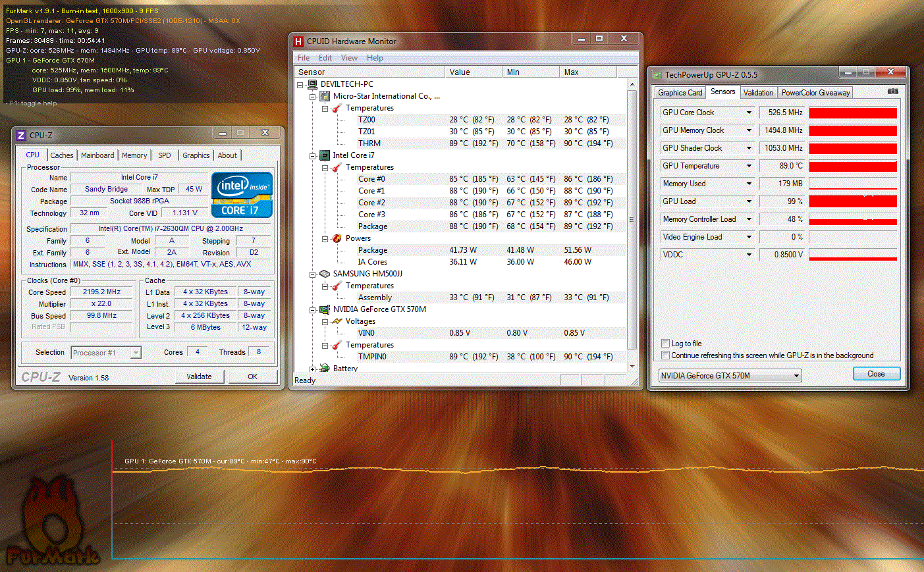Click the Close button in GPU-Z

click(876, 374)
